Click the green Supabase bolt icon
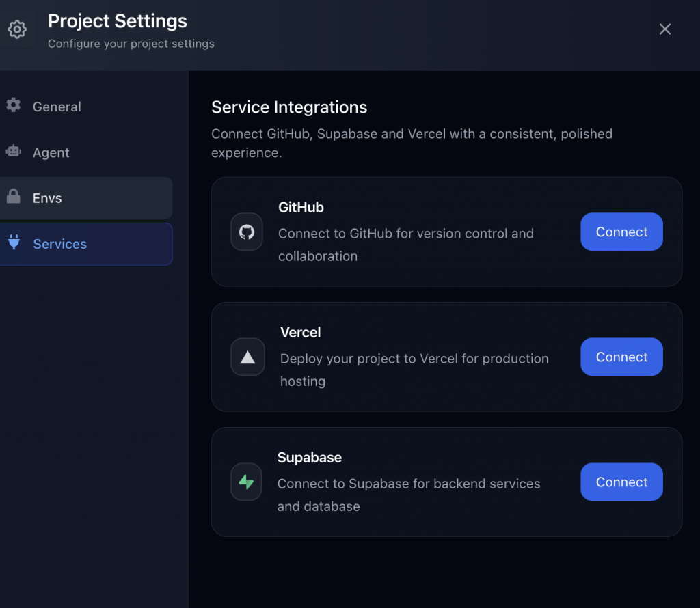Image resolution: width=700 pixels, height=608 pixels. tap(246, 482)
